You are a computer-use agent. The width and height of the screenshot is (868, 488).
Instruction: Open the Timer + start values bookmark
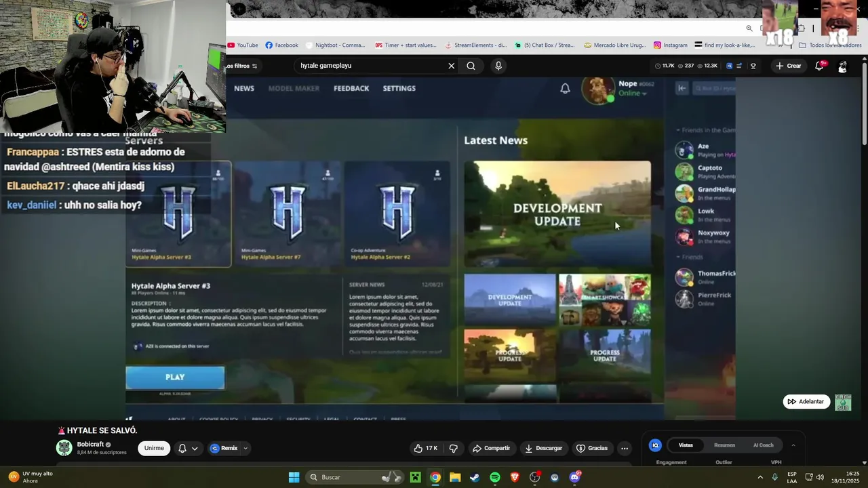pyautogui.click(x=406, y=45)
